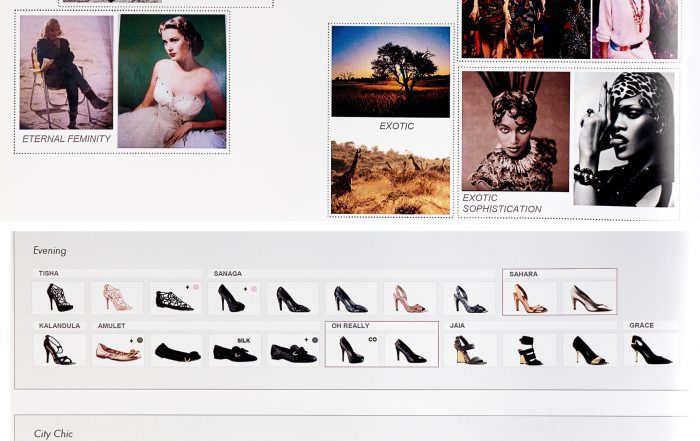Open the Tisha black lace bootie thumbnail

pyautogui.click(x=58, y=298)
